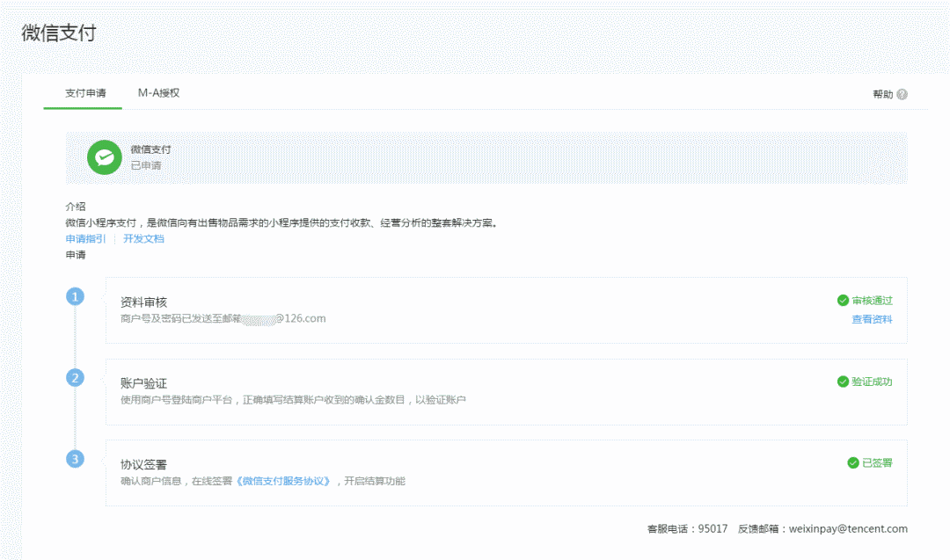The width and height of the screenshot is (950, 560).
Task: Click the 账户验证 step title
Action: [143, 383]
